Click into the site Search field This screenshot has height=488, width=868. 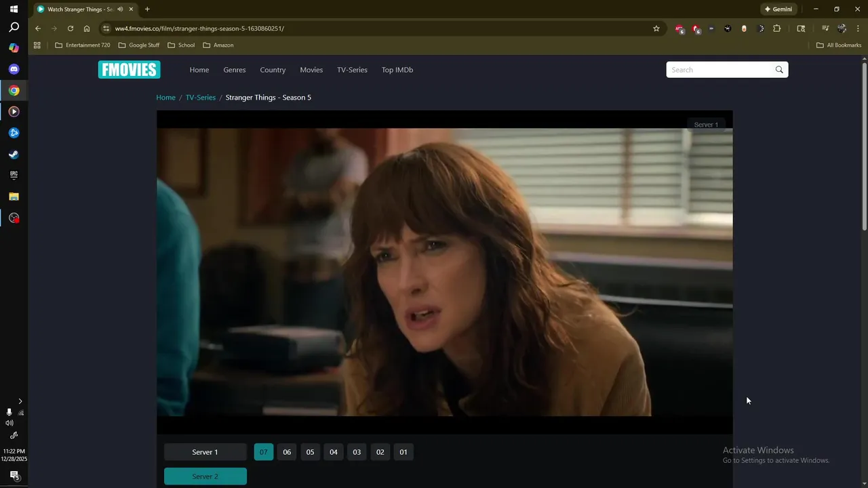click(x=720, y=70)
